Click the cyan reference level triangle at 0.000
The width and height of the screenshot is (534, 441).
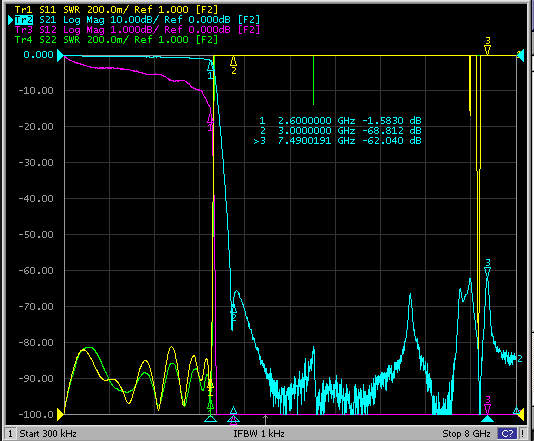[60, 55]
